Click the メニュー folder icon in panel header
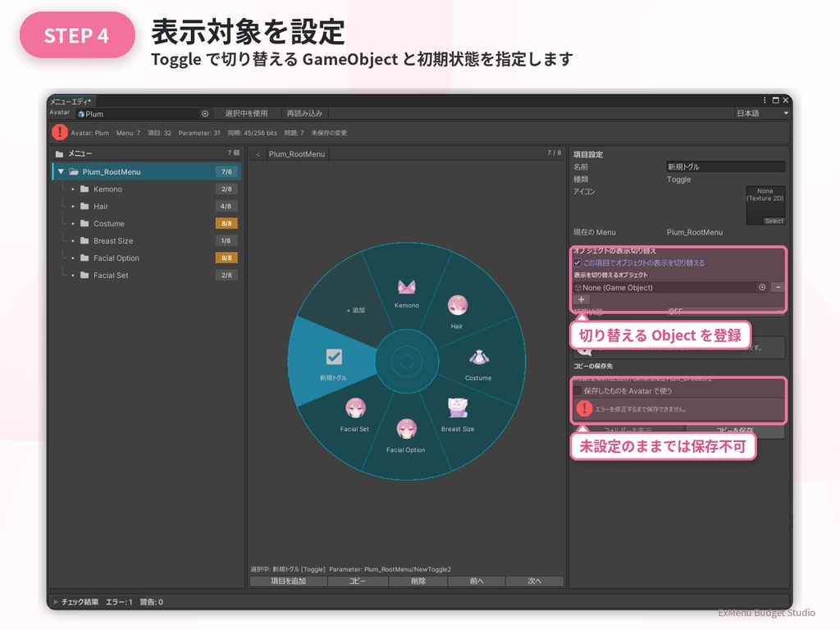 point(59,153)
